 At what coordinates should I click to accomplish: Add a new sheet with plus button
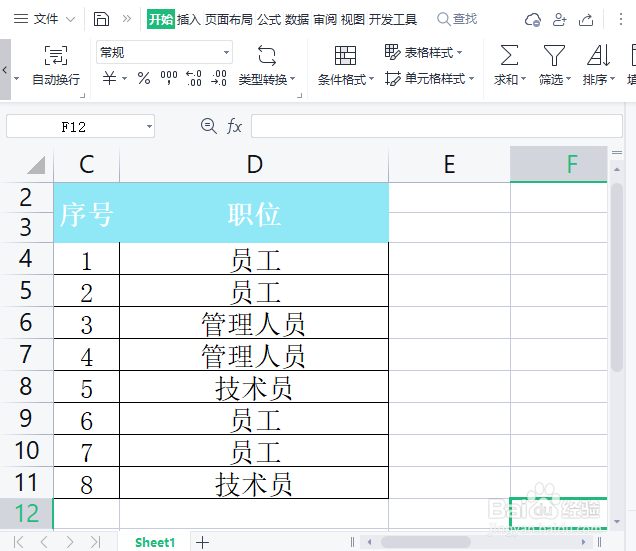point(202,542)
